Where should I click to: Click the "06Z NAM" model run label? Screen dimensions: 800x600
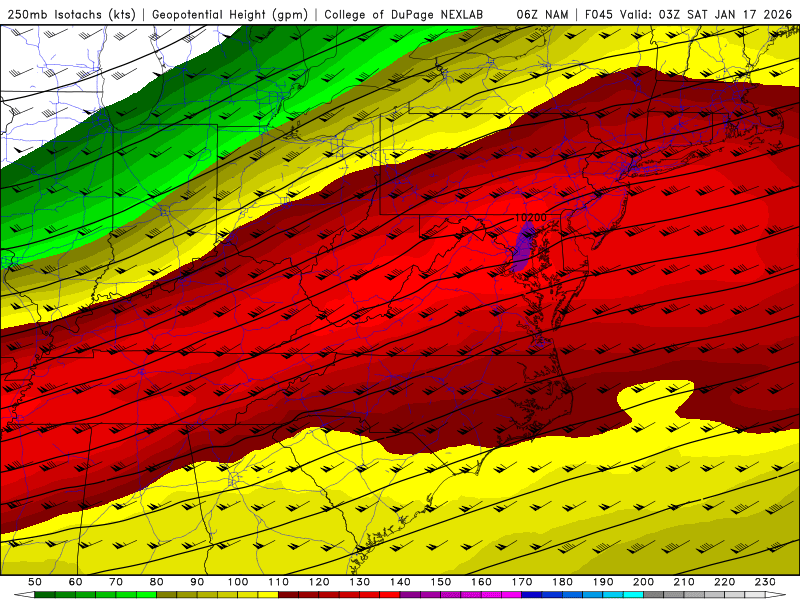[542, 15]
